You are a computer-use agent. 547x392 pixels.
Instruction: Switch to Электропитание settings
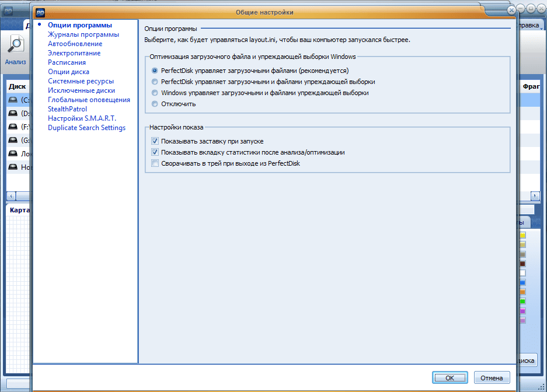(74, 53)
